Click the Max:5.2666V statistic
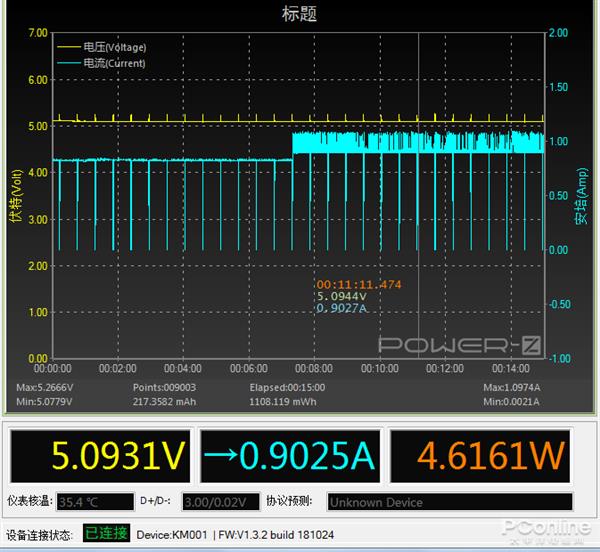This screenshot has height=552, width=600. (x=45, y=388)
